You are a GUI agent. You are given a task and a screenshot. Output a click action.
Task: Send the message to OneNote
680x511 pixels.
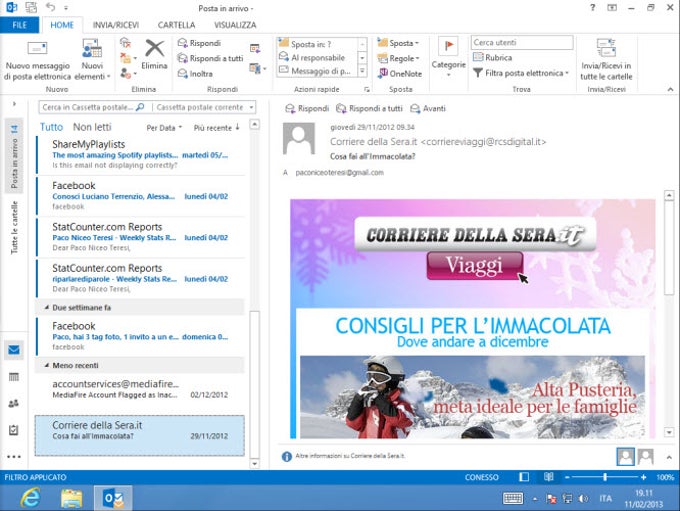point(400,74)
